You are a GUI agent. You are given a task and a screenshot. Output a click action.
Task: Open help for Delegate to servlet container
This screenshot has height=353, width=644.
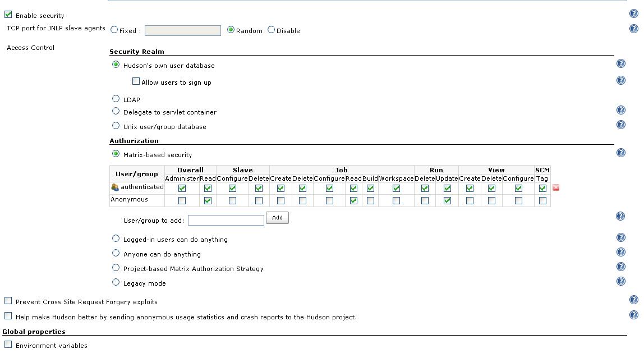click(621, 111)
